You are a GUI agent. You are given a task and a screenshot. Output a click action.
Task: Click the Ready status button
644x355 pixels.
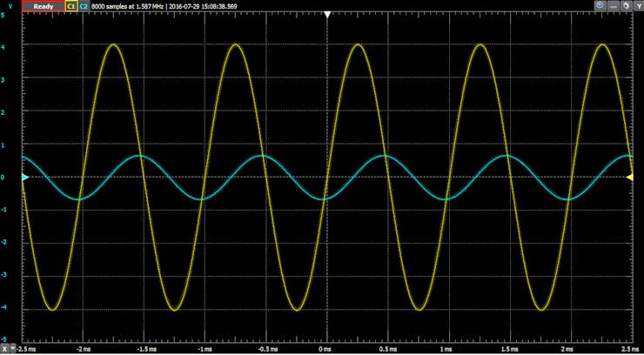point(44,6)
